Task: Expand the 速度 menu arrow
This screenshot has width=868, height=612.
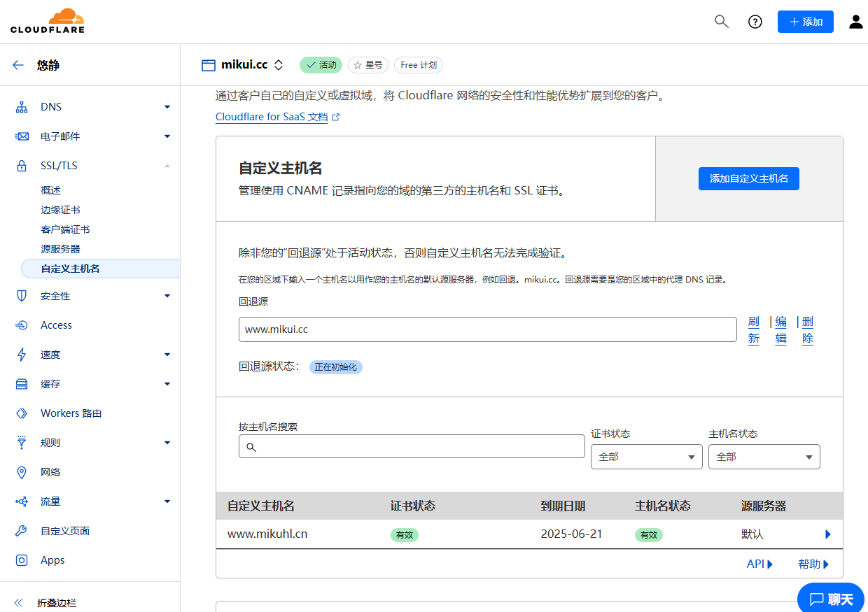Action: [167, 355]
